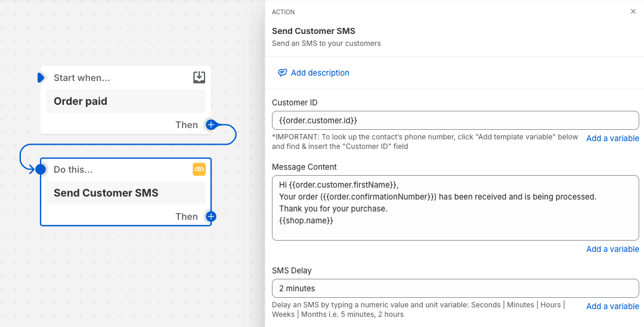Focus the Customer ID input field
This screenshot has height=327, width=644.
456,120
